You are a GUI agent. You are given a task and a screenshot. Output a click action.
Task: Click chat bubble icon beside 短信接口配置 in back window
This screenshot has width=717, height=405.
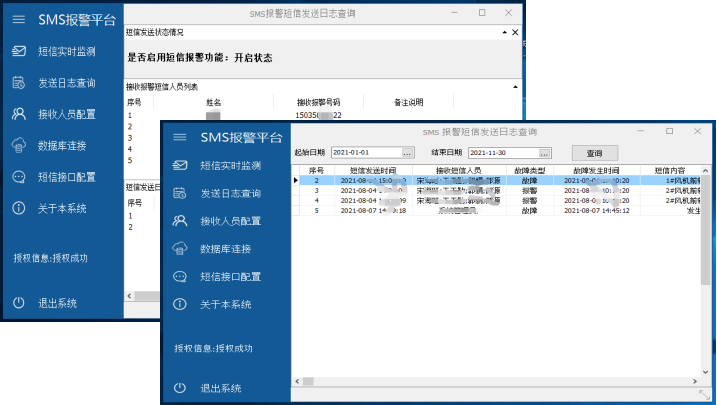[x=19, y=177]
